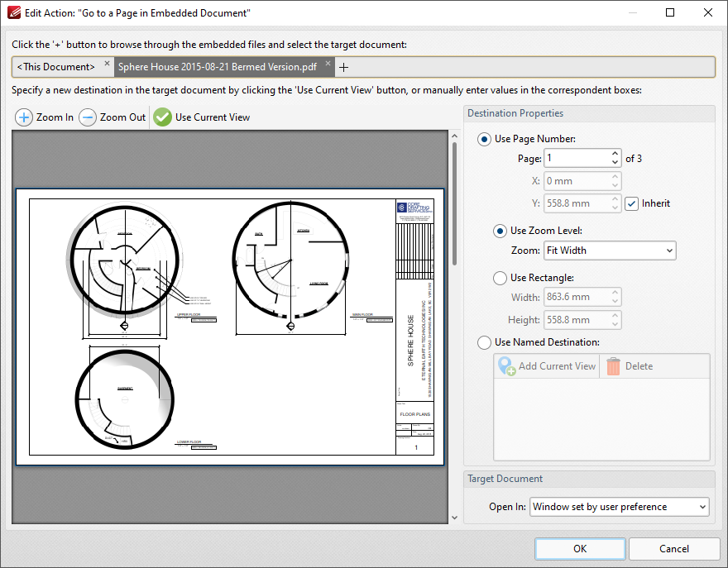Click the Cancel button
This screenshot has width=728, height=568.
click(x=673, y=548)
